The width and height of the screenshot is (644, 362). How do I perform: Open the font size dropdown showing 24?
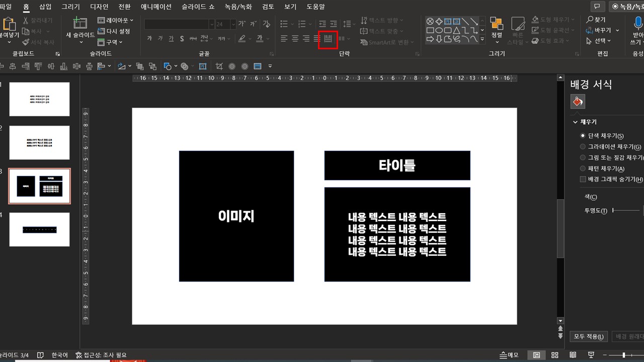[x=233, y=24]
